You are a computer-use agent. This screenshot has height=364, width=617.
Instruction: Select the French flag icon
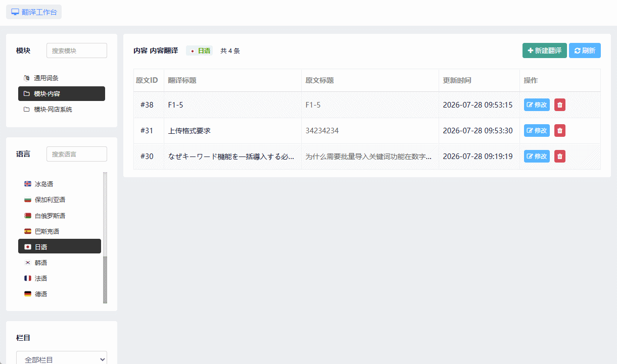(x=28, y=278)
